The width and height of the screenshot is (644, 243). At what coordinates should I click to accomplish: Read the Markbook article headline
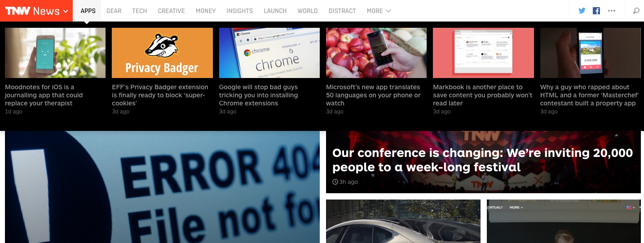(483, 95)
